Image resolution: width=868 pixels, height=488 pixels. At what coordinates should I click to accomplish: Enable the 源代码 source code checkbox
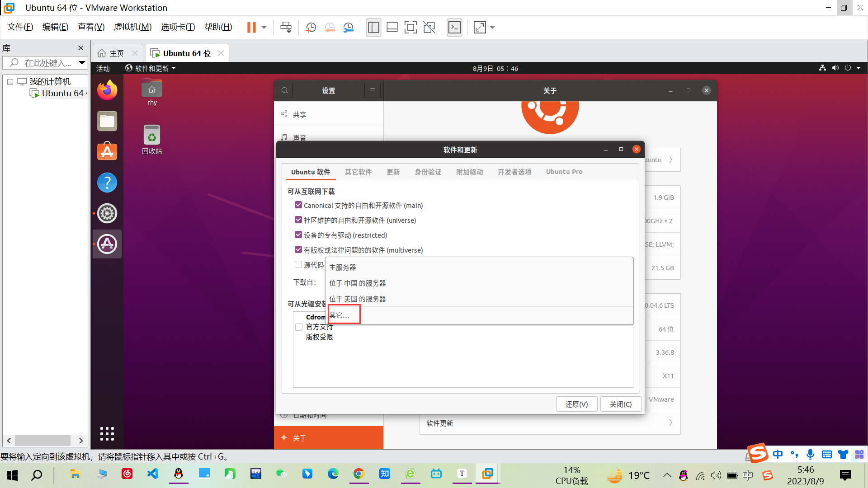(298, 265)
